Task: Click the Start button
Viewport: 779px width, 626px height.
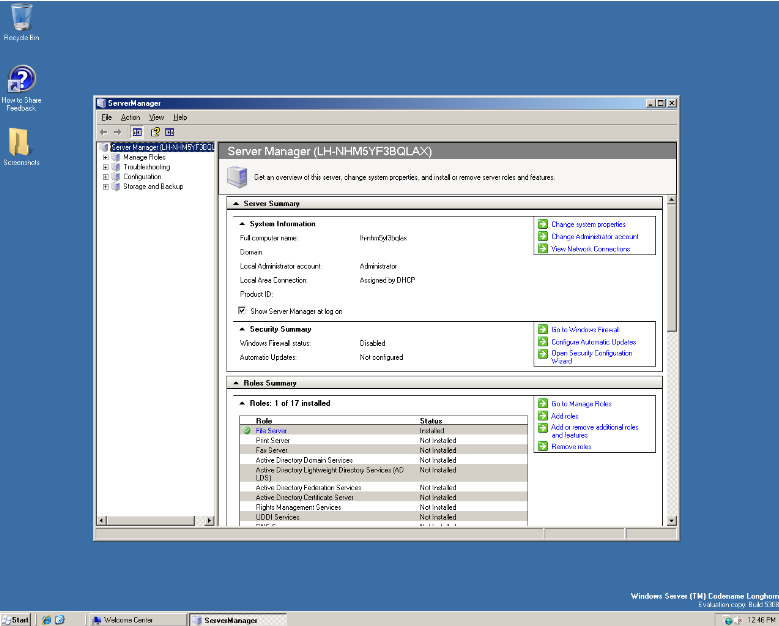Action: tap(16, 620)
